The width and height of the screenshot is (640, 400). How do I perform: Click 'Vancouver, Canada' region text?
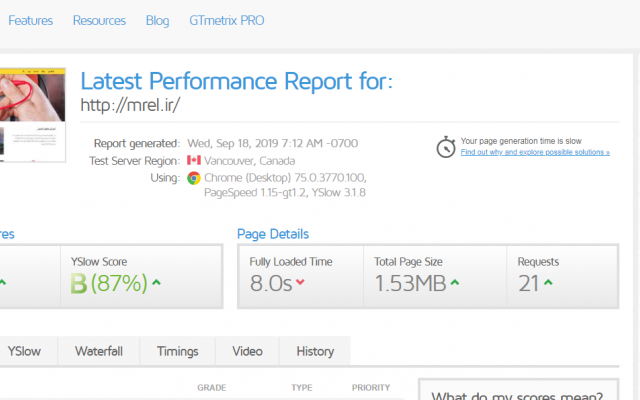[x=249, y=161]
